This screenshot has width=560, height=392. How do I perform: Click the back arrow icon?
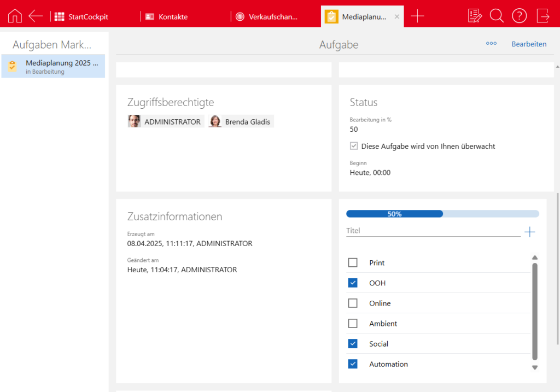pyautogui.click(x=36, y=16)
